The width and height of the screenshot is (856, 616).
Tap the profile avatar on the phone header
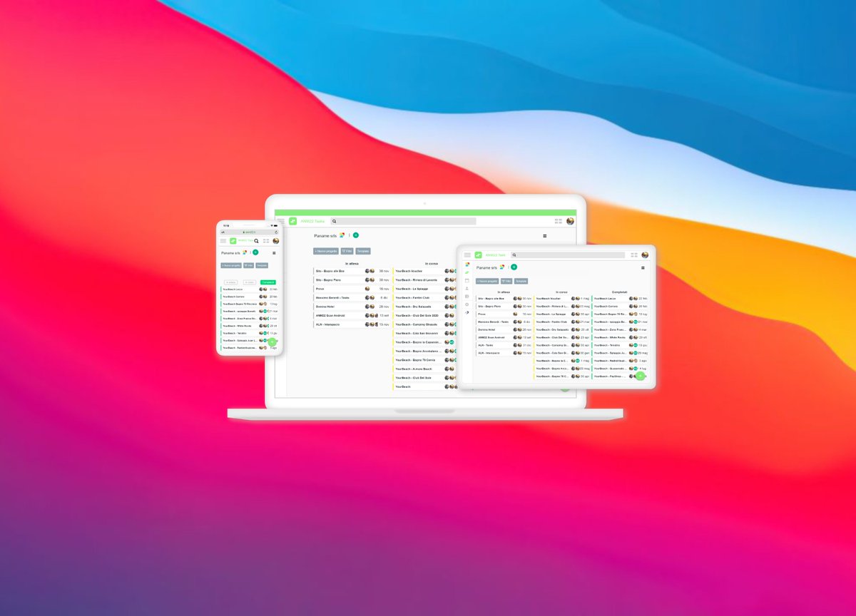(276, 241)
